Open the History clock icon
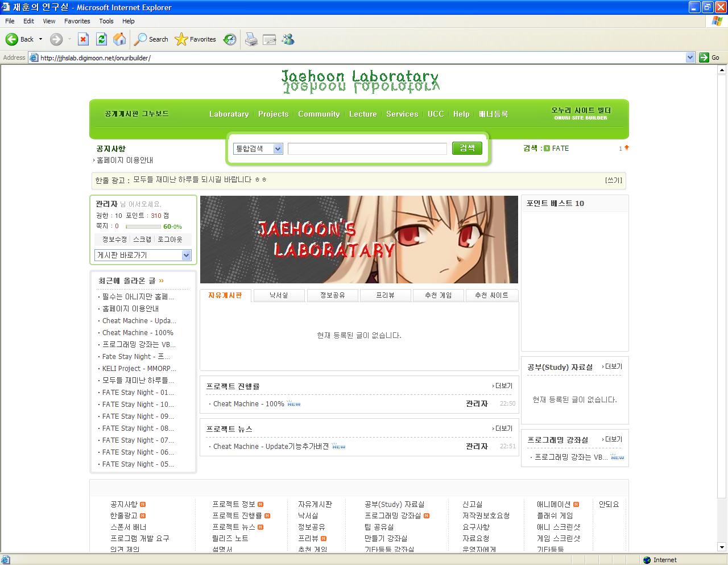The height and width of the screenshot is (565, 728). [230, 39]
